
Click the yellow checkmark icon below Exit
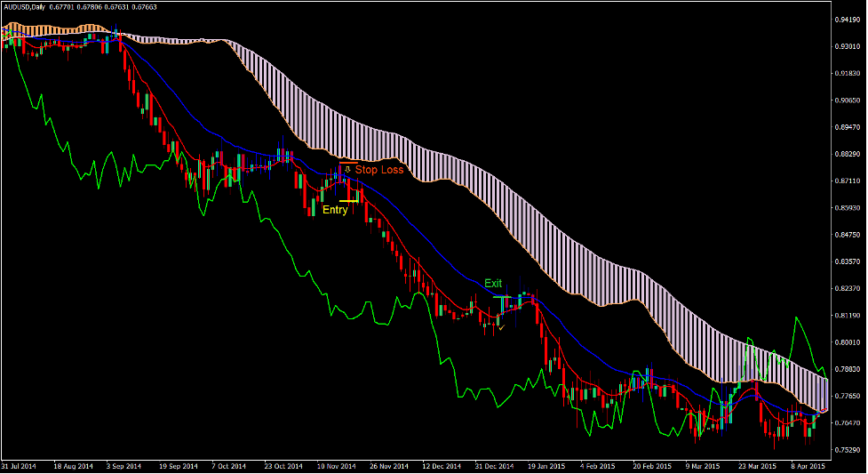point(502,327)
